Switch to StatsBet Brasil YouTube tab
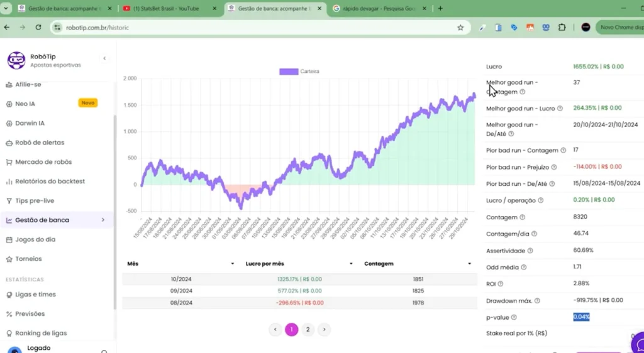The width and height of the screenshot is (644, 353). 166,9
